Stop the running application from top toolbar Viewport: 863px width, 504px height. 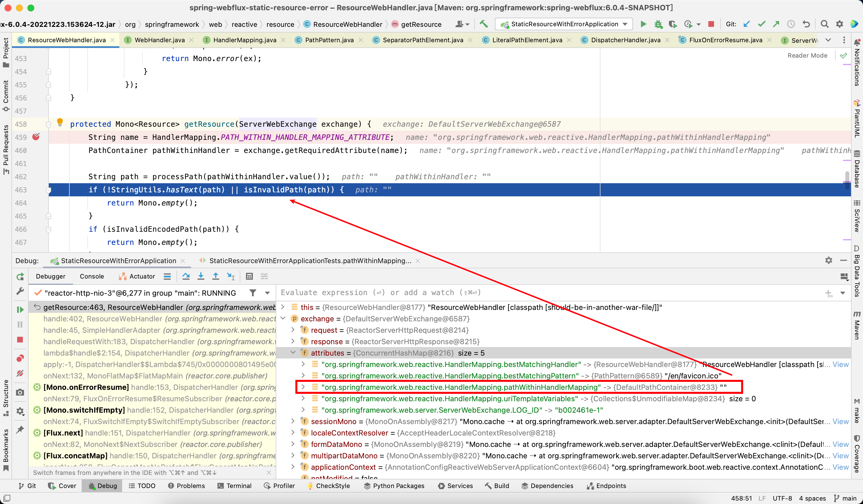[x=711, y=24]
